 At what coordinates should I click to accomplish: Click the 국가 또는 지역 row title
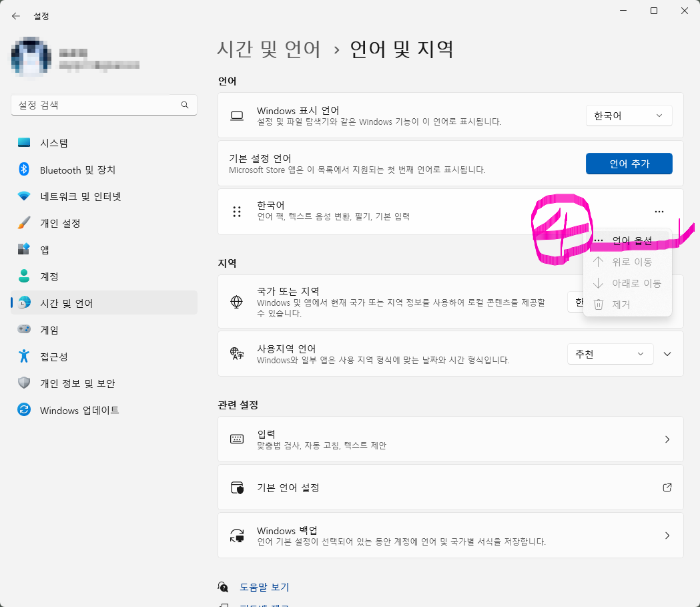pos(288,291)
